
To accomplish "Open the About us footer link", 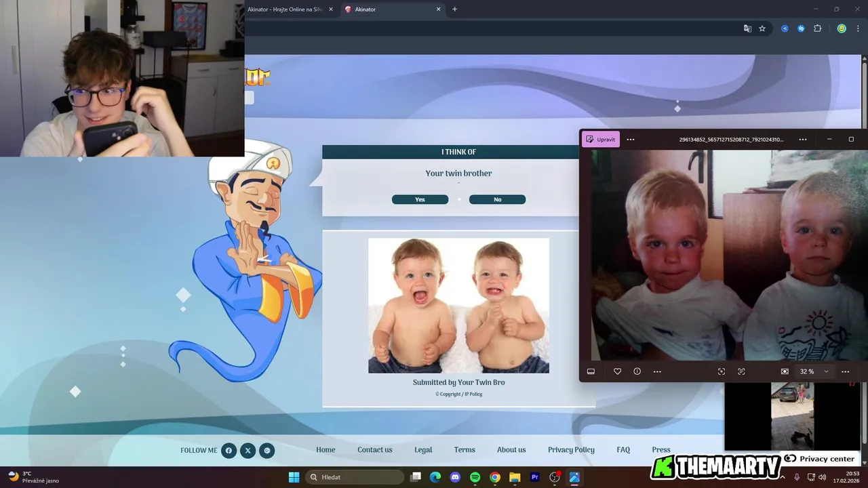I will point(511,450).
